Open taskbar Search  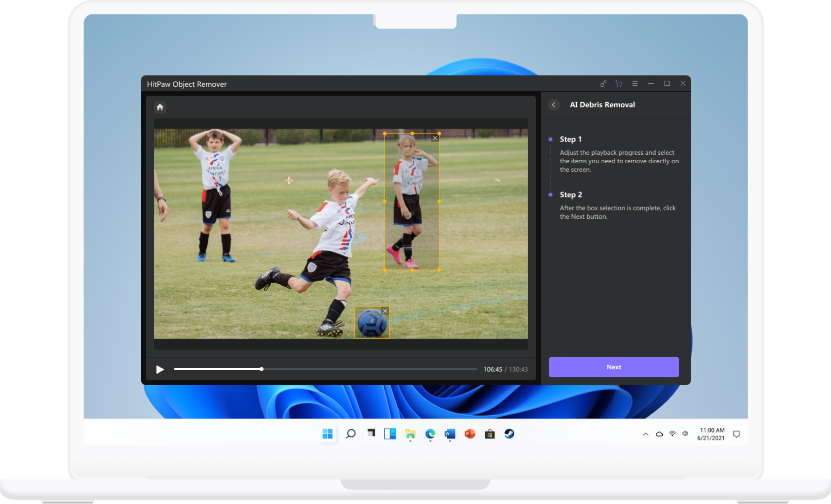tap(350, 434)
